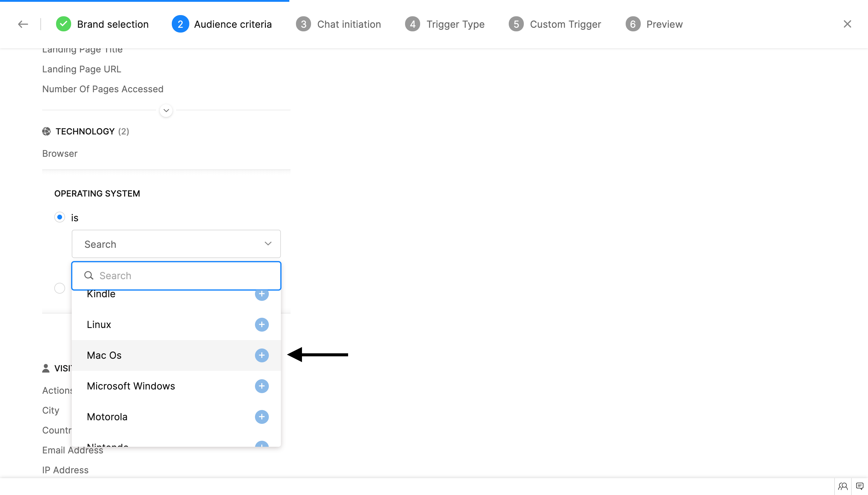Open the chat icon in the bottom bar
Screen dimensions: 868x495
click(860, 486)
